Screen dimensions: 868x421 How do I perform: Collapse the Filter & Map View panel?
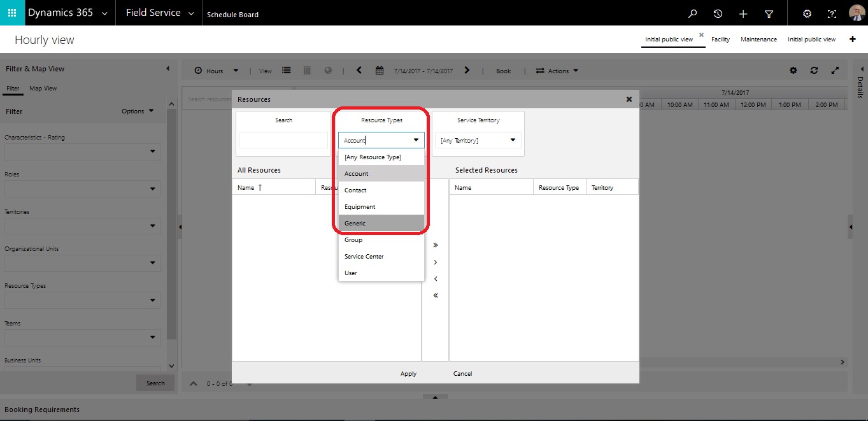168,69
